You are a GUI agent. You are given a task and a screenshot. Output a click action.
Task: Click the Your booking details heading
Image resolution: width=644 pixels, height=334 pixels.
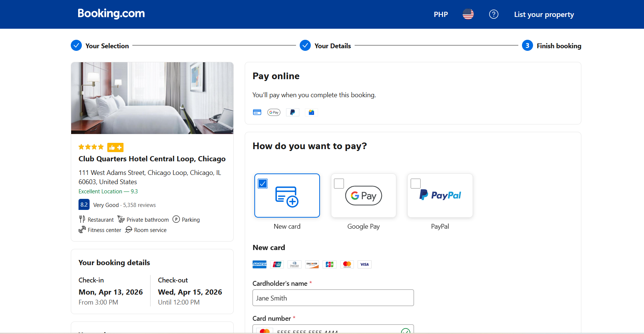click(114, 263)
